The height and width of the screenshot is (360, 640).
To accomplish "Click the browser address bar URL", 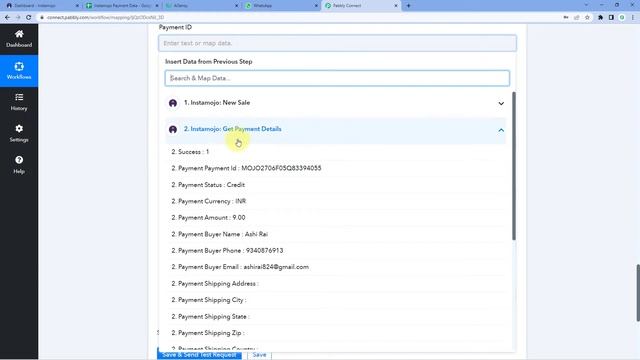I will click(x=106, y=18).
